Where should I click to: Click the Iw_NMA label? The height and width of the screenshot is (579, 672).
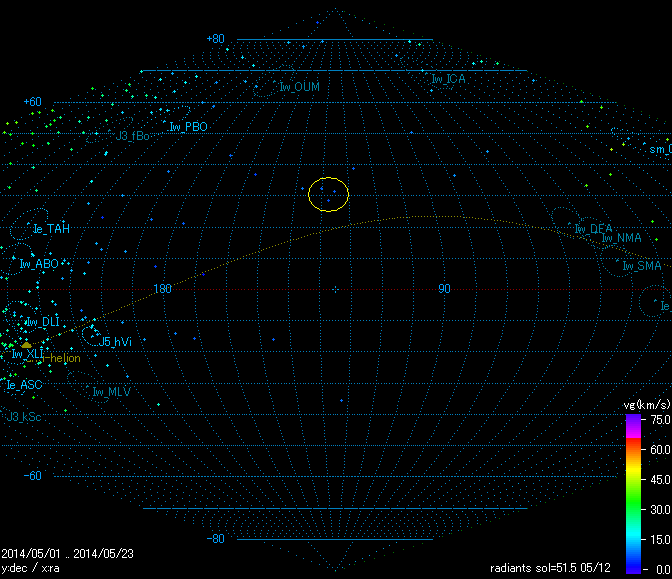[x=621, y=238]
